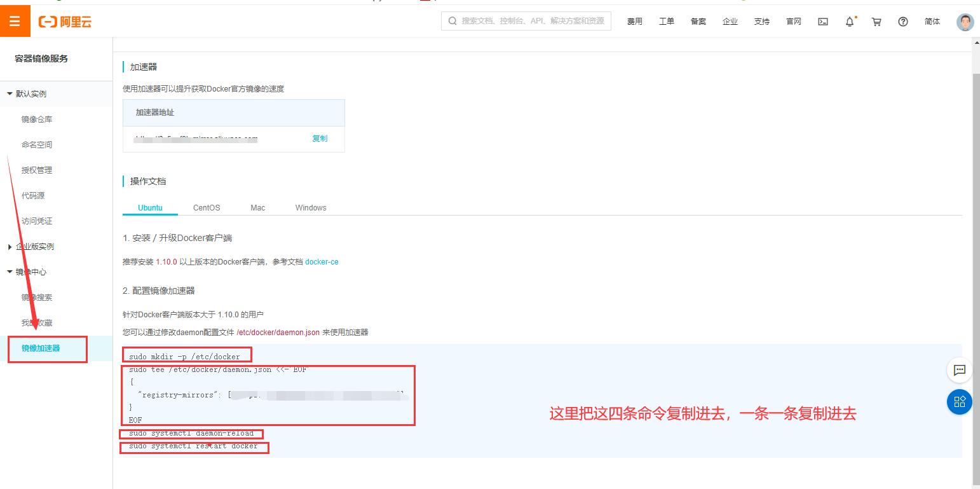The image size is (980, 489).
Task: Open the 费用 menu
Action: pyautogui.click(x=635, y=22)
